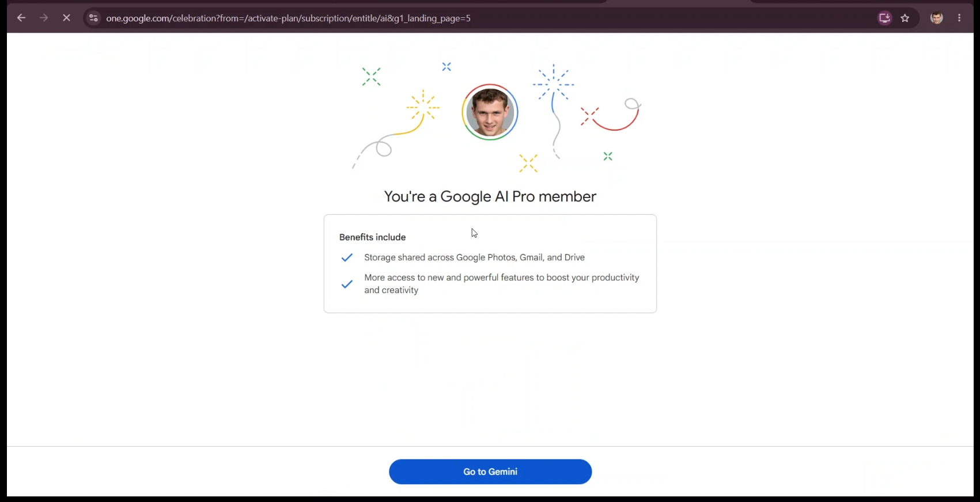Click 'Storage shared across Google Photos, Gmail, and Drive'
The image size is (980, 502).
[475, 257]
